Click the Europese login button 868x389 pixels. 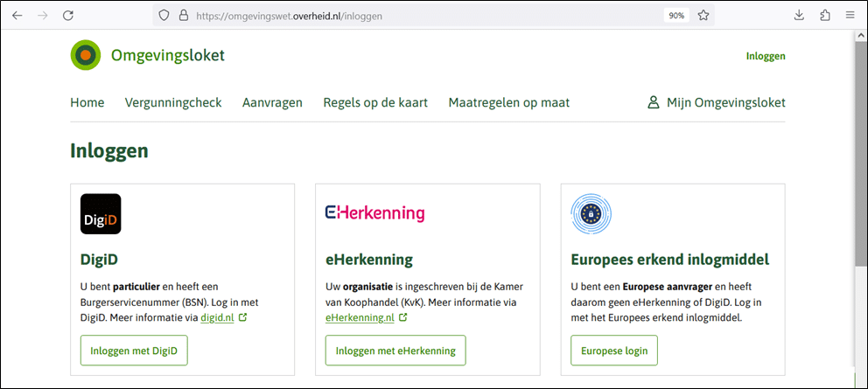614,351
